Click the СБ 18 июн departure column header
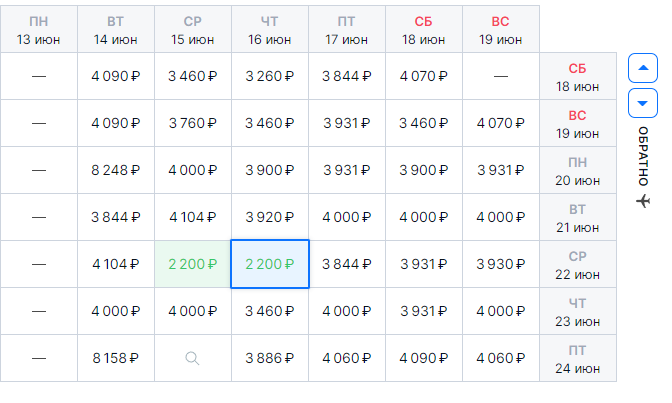The height and width of the screenshot is (403, 672). 423,30
